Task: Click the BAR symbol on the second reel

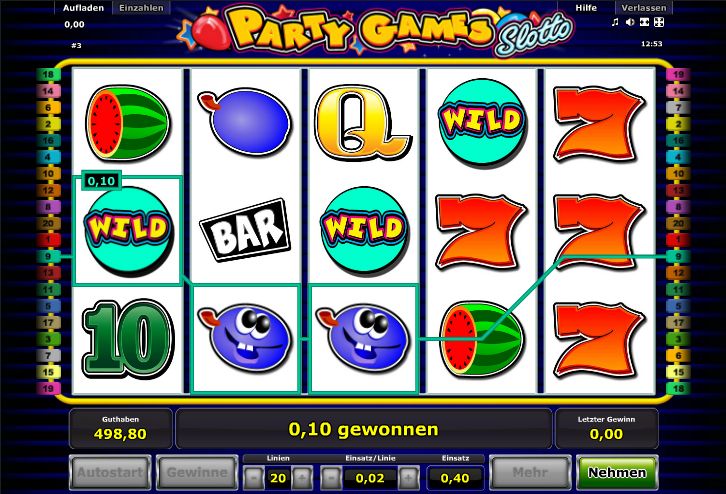Action: (x=245, y=229)
